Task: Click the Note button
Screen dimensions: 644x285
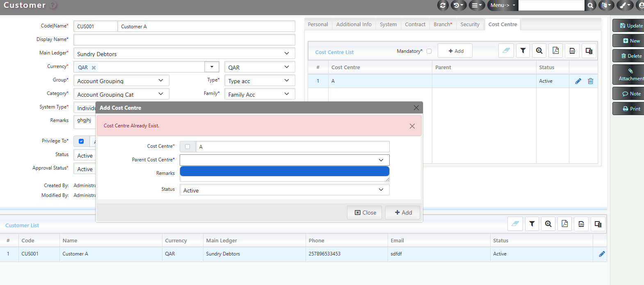Action: [629, 93]
